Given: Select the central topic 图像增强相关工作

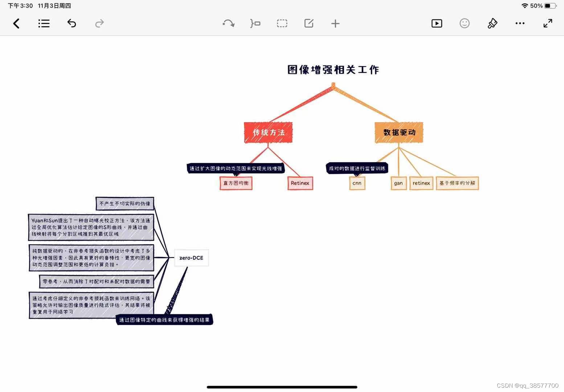Looking at the screenshot, I should pyautogui.click(x=333, y=70).
